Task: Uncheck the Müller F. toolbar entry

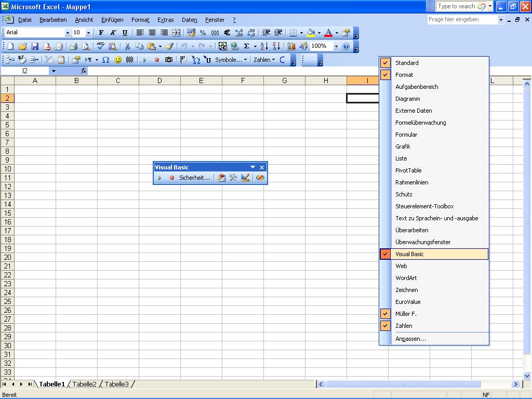Action: [434, 313]
